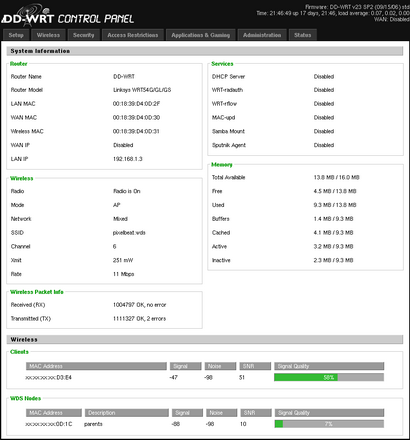The width and height of the screenshot is (410, 440).
Task: Click the Linksys WRT54G/GL/GS model value
Action: 142,90
